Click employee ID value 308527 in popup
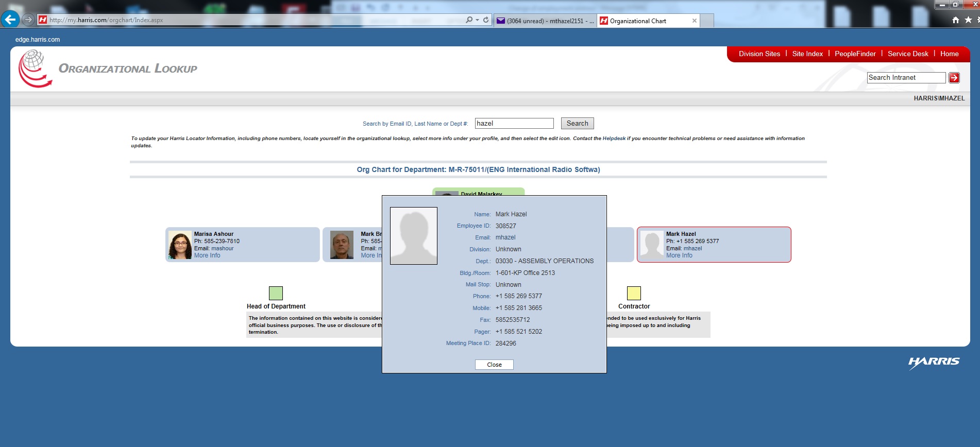The height and width of the screenshot is (447, 980). tap(506, 226)
